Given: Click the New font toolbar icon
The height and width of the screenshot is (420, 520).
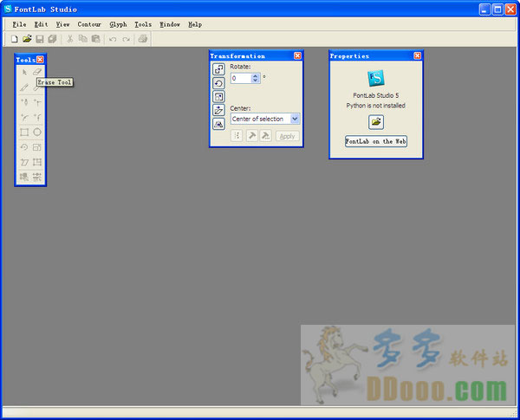Looking at the screenshot, I should (x=14, y=39).
